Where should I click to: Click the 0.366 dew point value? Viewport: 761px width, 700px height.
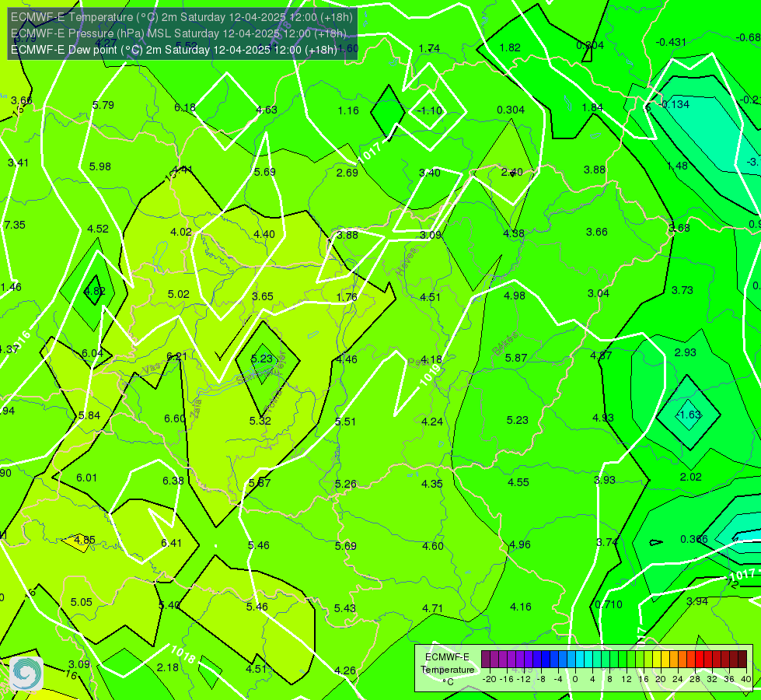(x=693, y=539)
